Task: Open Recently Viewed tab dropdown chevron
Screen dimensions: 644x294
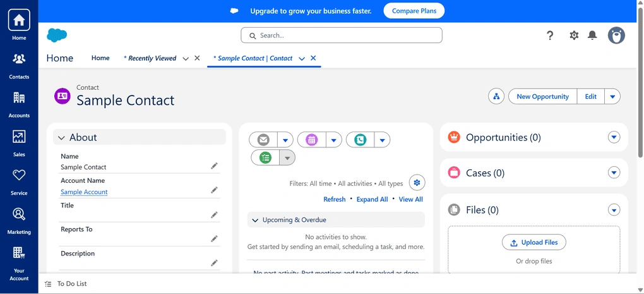Action: [x=186, y=58]
